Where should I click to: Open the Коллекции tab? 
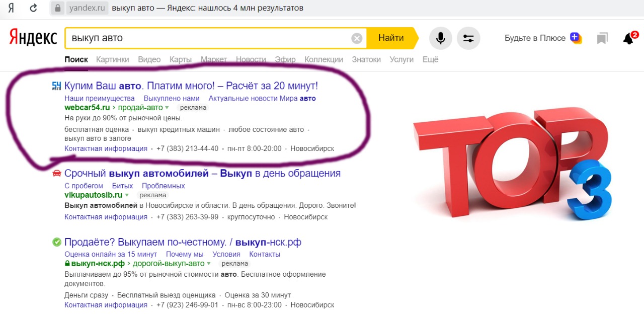tap(324, 59)
